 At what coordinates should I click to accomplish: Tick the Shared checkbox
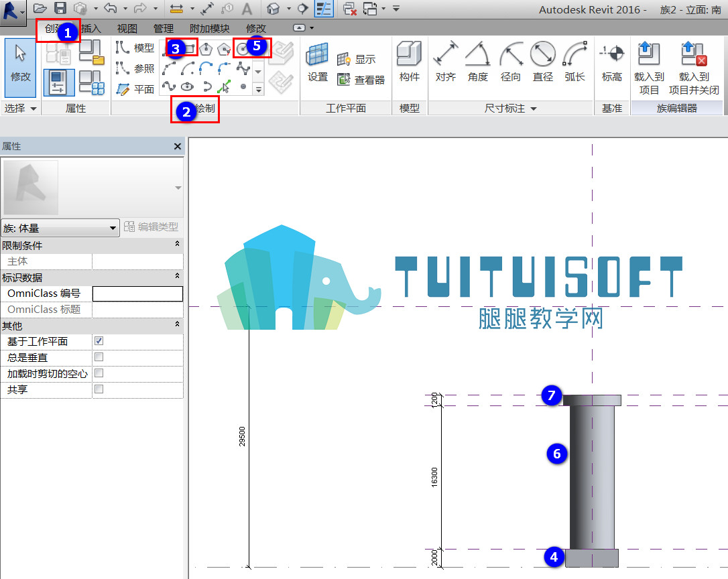click(x=99, y=389)
